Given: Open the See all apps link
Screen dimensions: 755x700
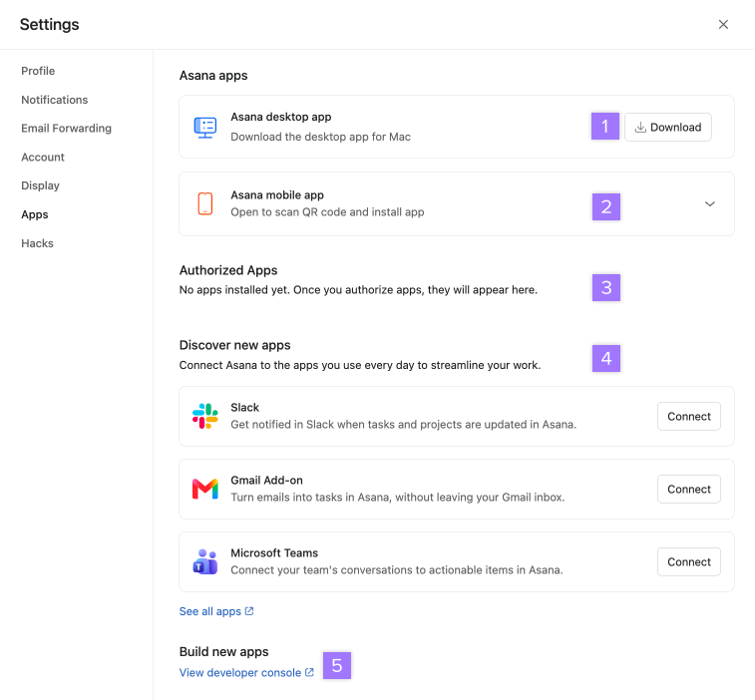Looking at the screenshot, I should 216,611.
